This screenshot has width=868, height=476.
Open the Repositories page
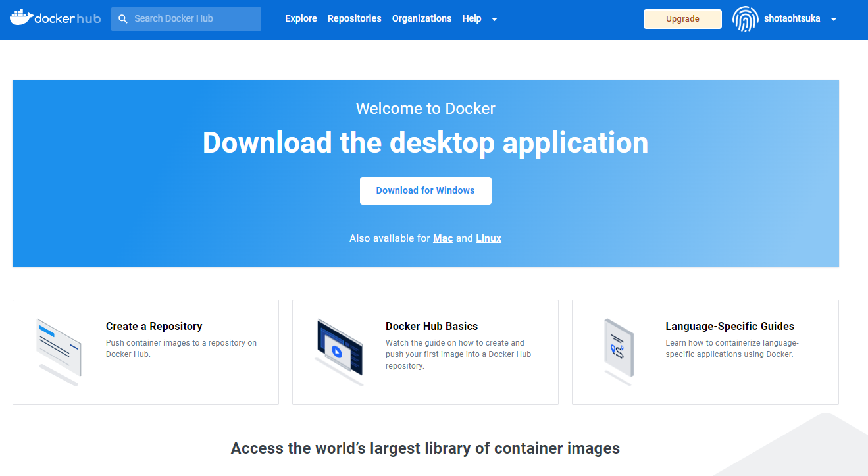(354, 18)
